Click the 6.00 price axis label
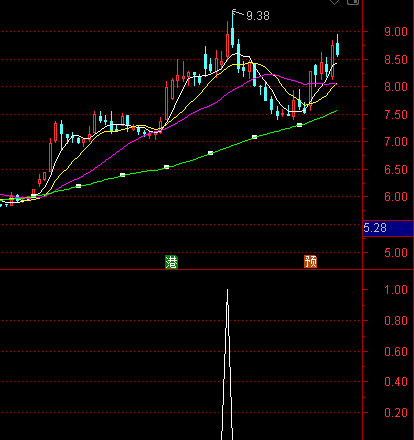The height and width of the screenshot is (440, 414). [396, 197]
